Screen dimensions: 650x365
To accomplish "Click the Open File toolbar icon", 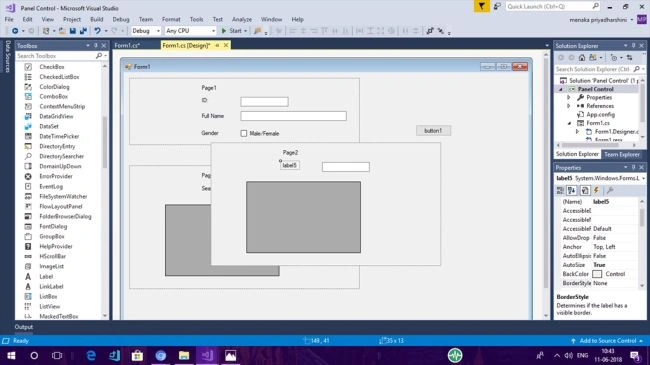I will [62, 31].
